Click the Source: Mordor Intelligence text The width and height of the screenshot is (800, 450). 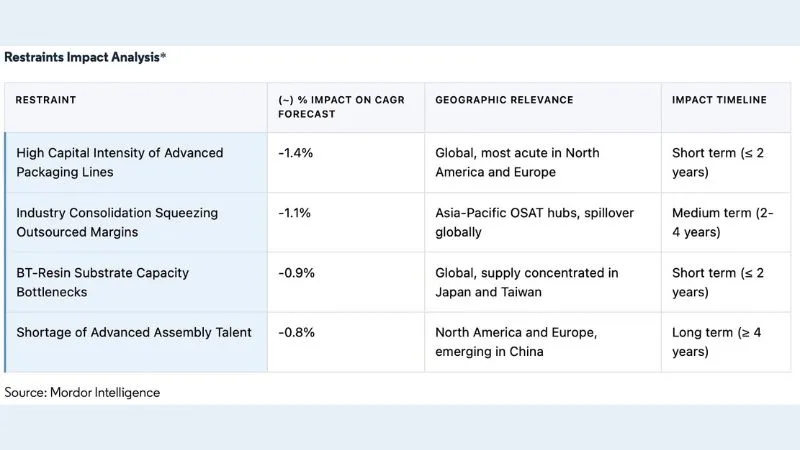pos(82,392)
